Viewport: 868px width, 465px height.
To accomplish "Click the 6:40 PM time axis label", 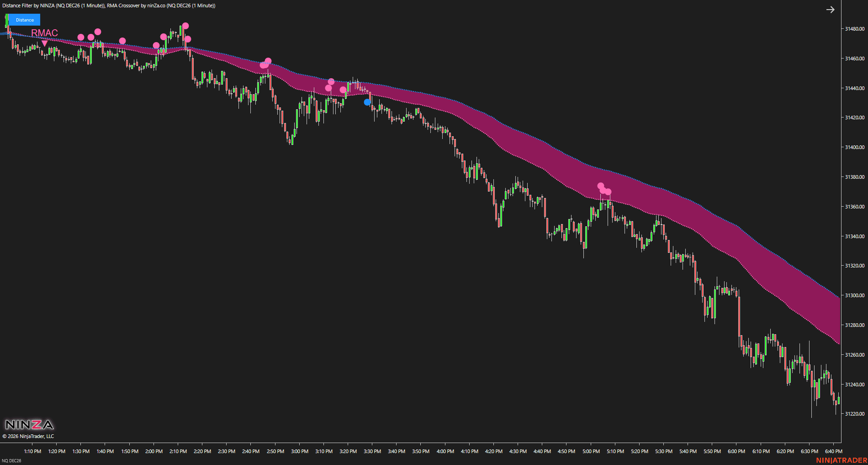I will (x=834, y=451).
